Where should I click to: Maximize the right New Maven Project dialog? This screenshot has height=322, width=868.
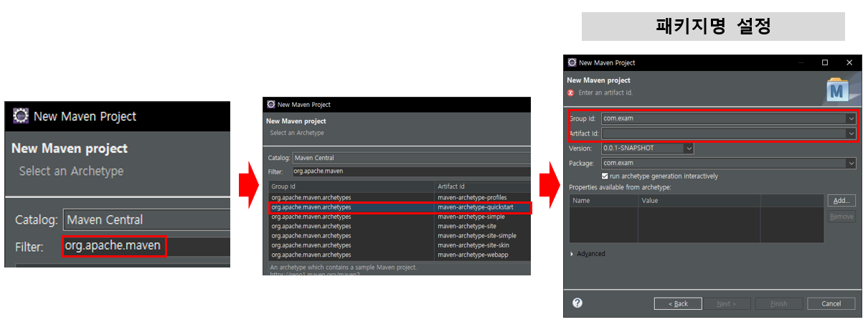[825, 62]
